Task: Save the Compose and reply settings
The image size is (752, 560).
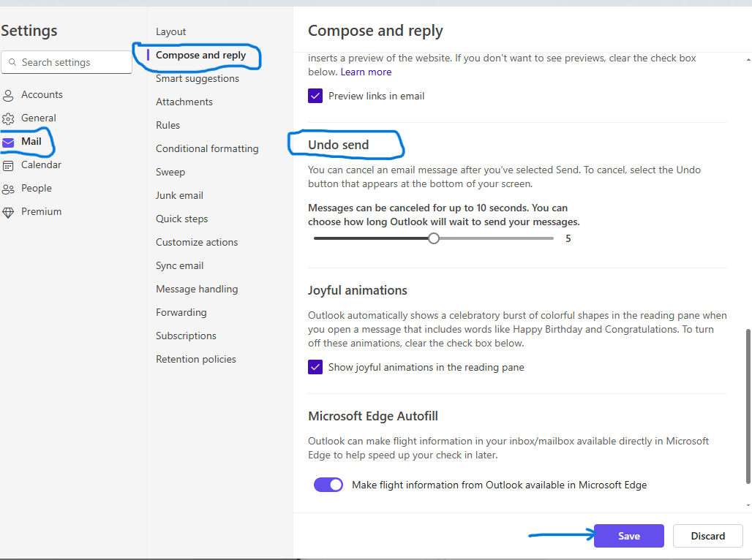Action: [628, 535]
